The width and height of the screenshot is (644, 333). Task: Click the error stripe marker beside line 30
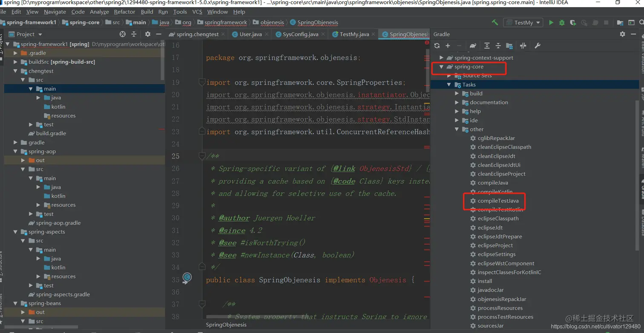pos(427,218)
